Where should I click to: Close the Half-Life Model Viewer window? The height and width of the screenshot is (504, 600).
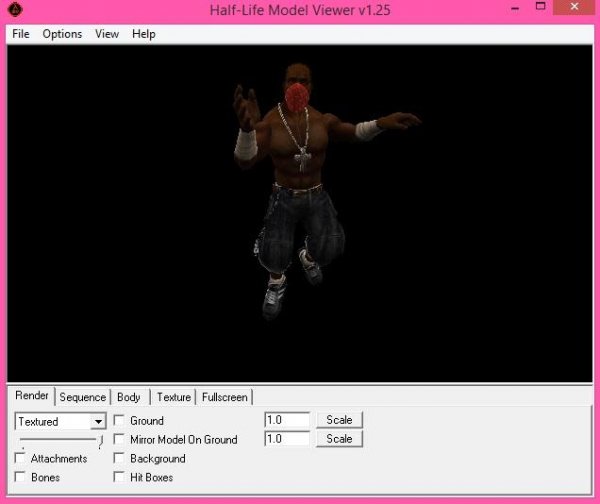[x=574, y=7]
